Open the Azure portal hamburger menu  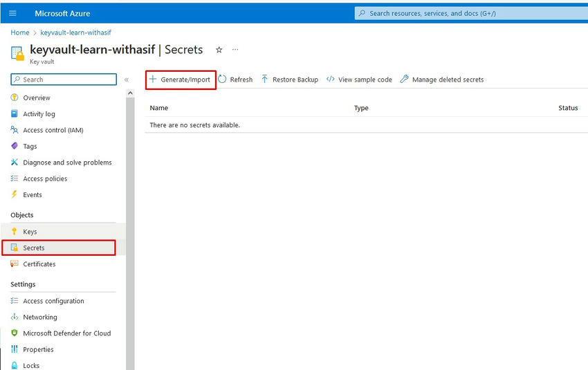coord(12,14)
